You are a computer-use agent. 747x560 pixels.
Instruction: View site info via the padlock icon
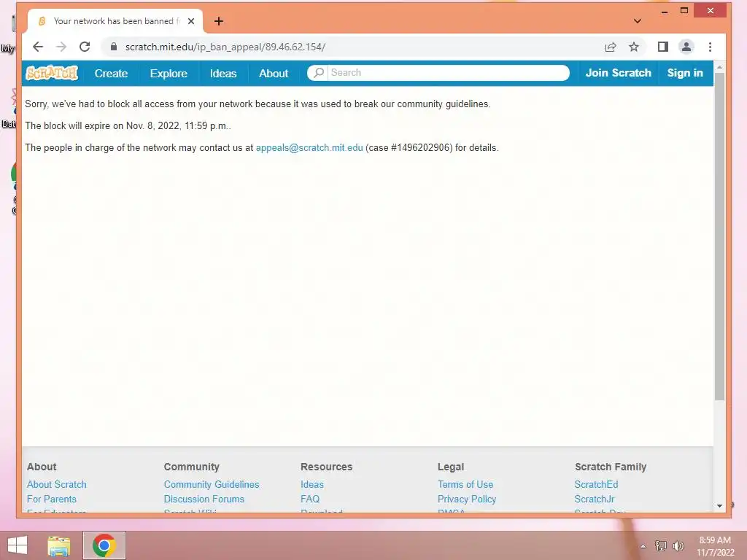(113, 47)
